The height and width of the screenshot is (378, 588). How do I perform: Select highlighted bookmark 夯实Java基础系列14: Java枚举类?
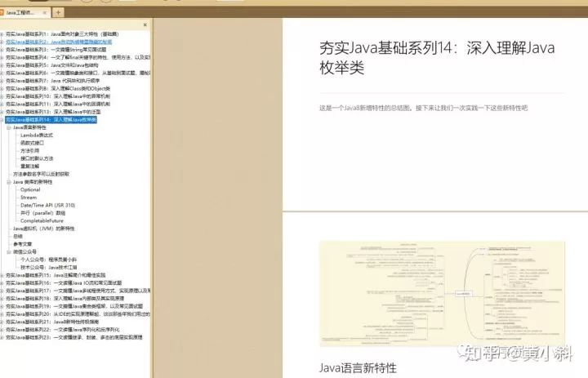(x=51, y=120)
